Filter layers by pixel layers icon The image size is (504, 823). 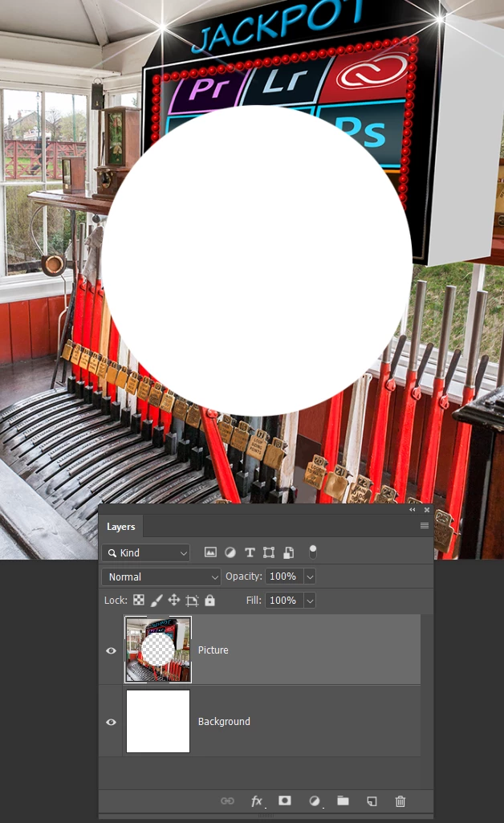[210, 552]
